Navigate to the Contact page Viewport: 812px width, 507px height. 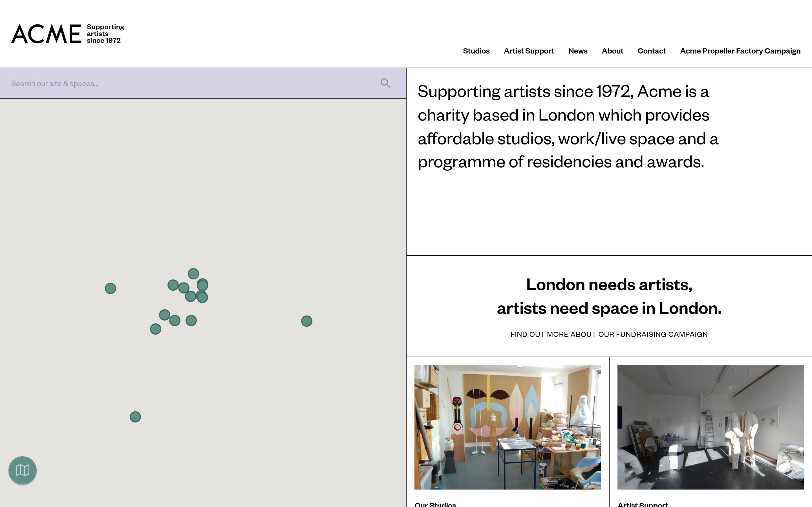[x=651, y=51]
